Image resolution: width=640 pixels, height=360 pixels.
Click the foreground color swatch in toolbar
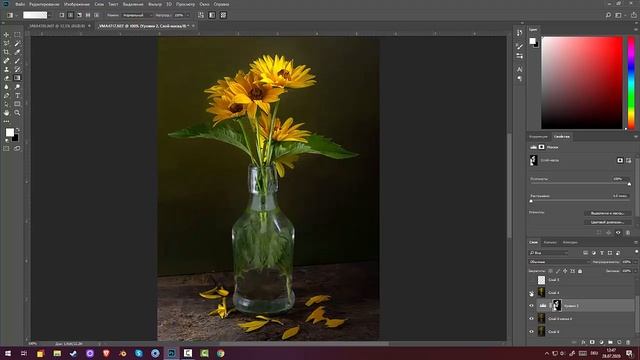pyautogui.click(x=9, y=132)
